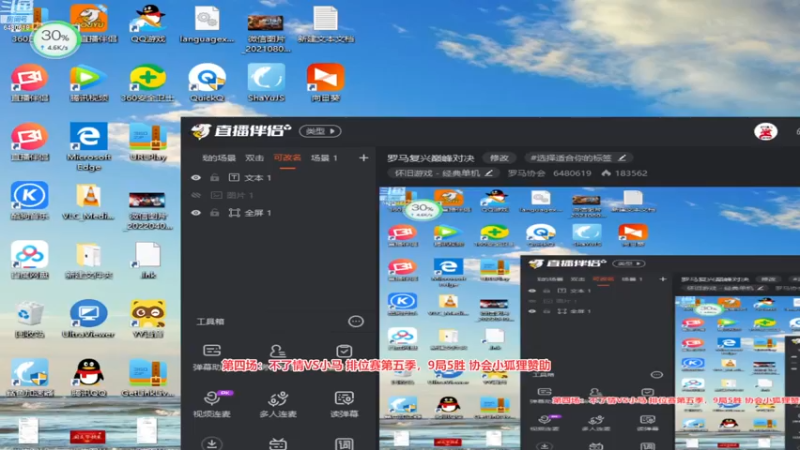Toggle the lock on 全屏 1 layer
The width and height of the screenshot is (800, 450).
215,213
